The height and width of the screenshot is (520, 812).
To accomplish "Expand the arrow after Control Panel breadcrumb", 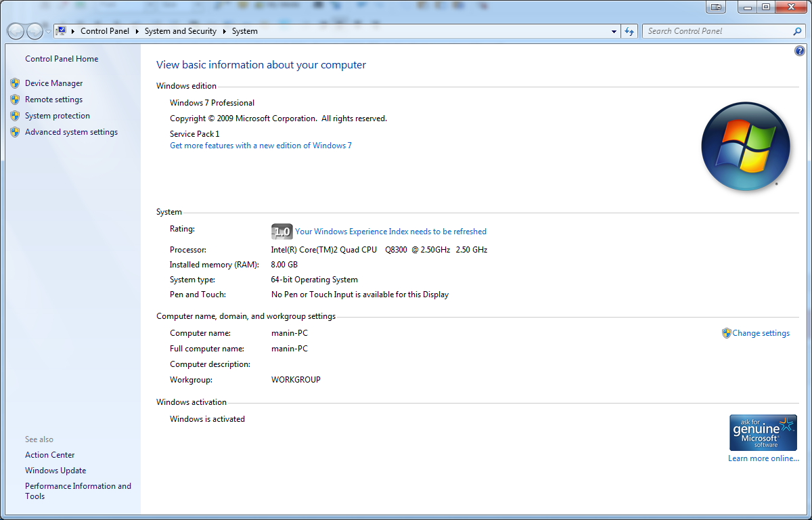I will [137, 31].
